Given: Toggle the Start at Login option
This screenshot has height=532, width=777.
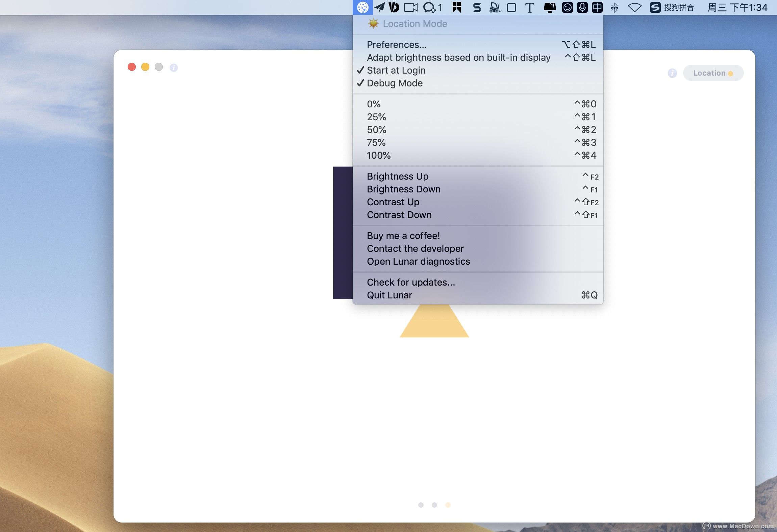Looking at the screenshot, I should click(x=396, y=70).
